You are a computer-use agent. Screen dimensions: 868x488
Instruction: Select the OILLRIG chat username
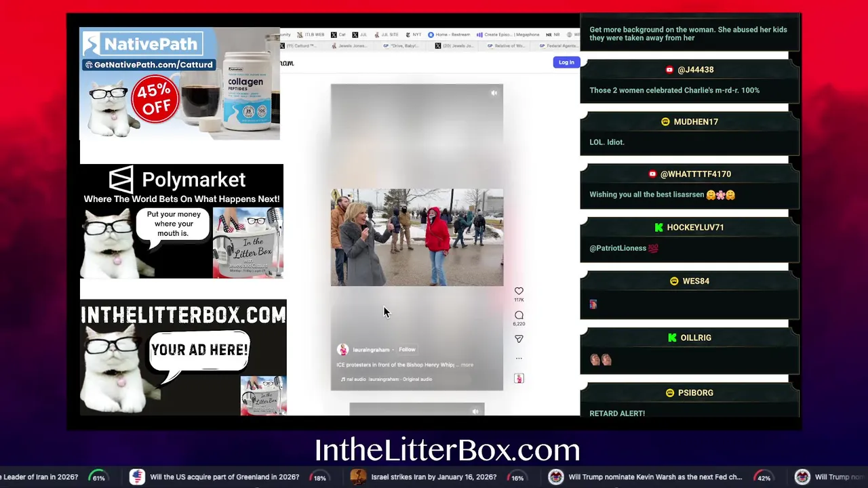696,338
